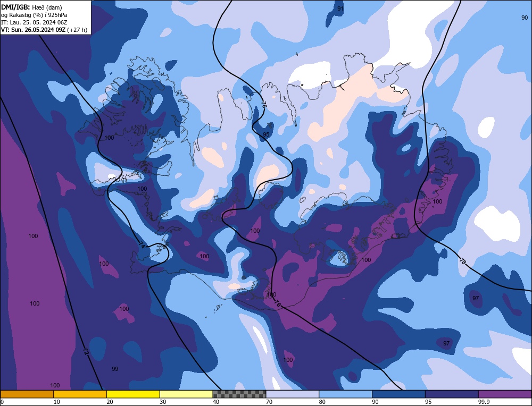The height and width of the screenshot is (406, 532).
Task: Click the "20" legend tick label
Action: [110, 402]
